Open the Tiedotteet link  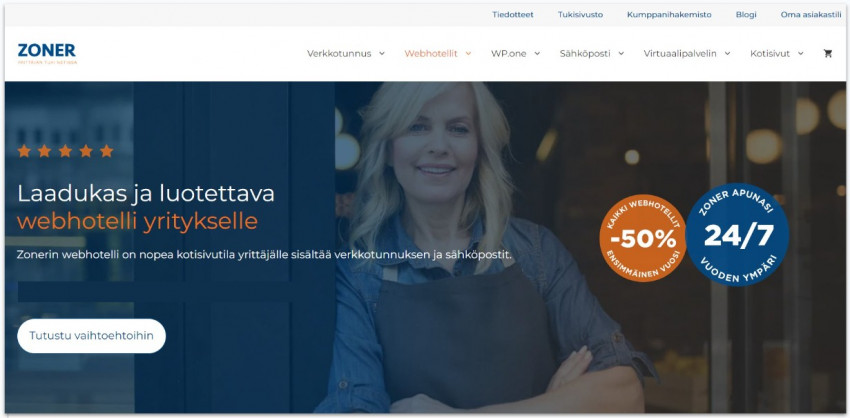[513, 15]
